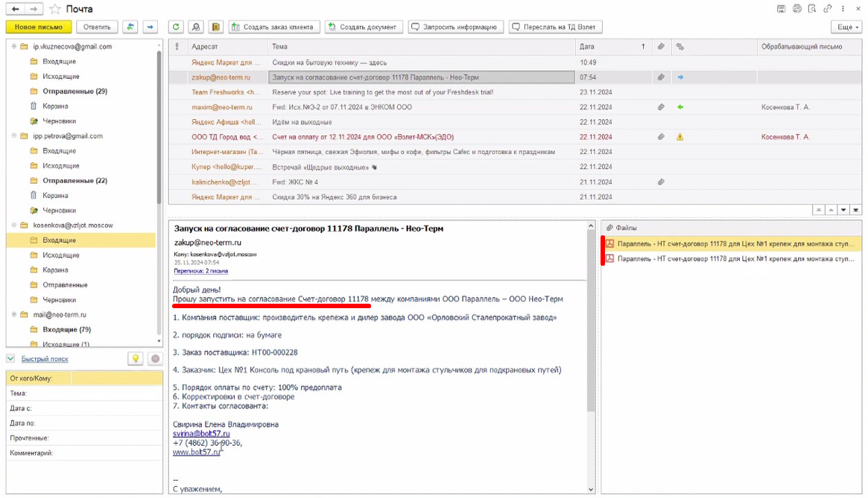Refresh the mail list
Viewport: 868px width, 498px height.
click(176, 27)
